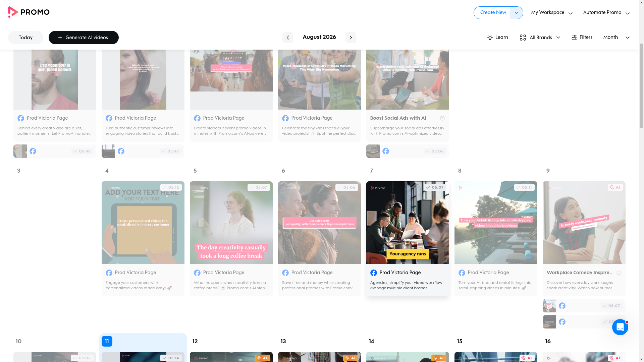Go to the previous month

pos(287,38)
